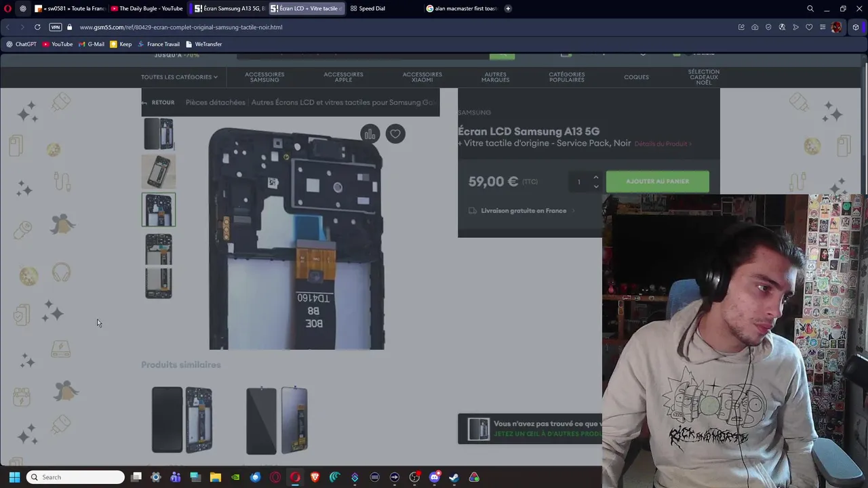Select the first product thumbnail
This screenshot has width=868, height=488.
point(159,134)
